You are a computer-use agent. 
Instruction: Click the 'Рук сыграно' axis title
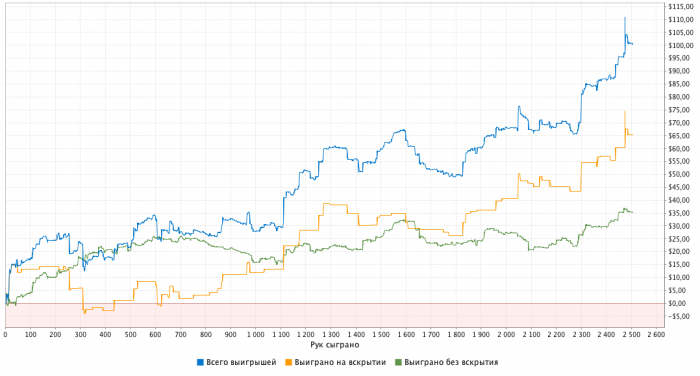tap(335, 345)
